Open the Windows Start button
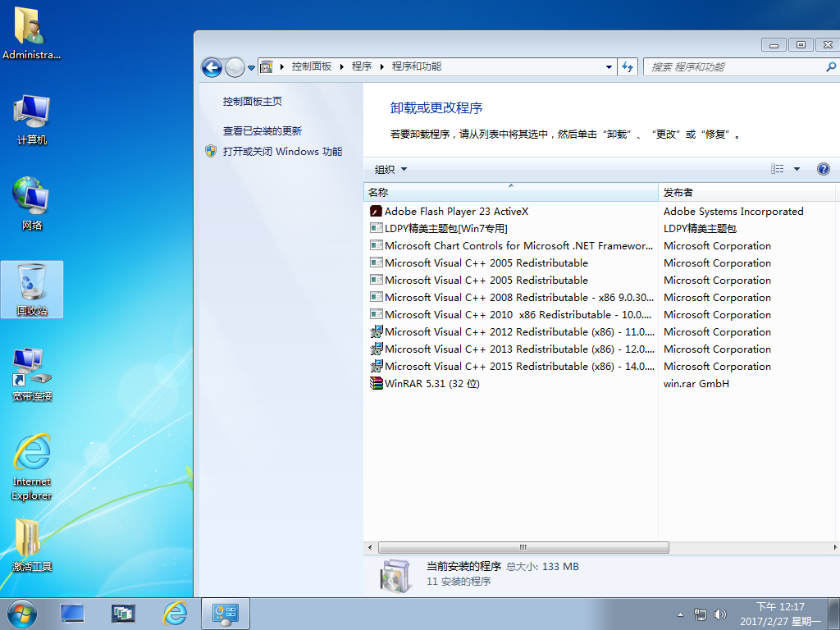The width and height of the screenshot is (840, 630). (22, 614)
